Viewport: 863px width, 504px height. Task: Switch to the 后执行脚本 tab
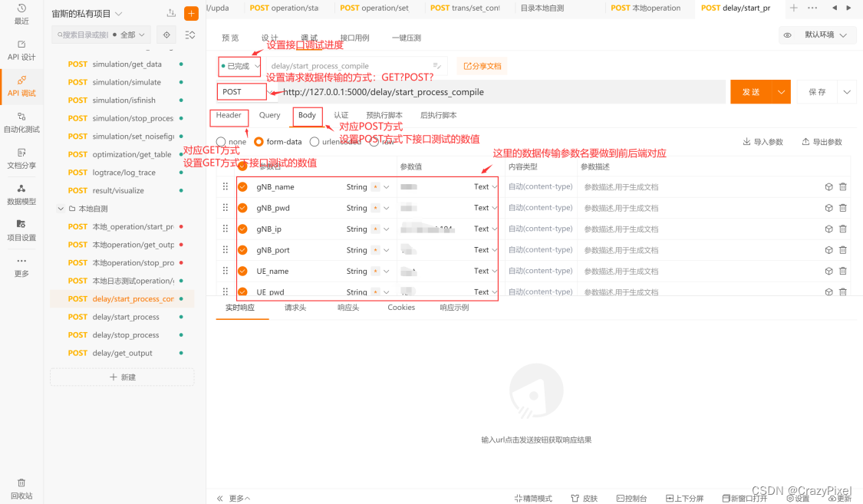click(x=438, y=115)
